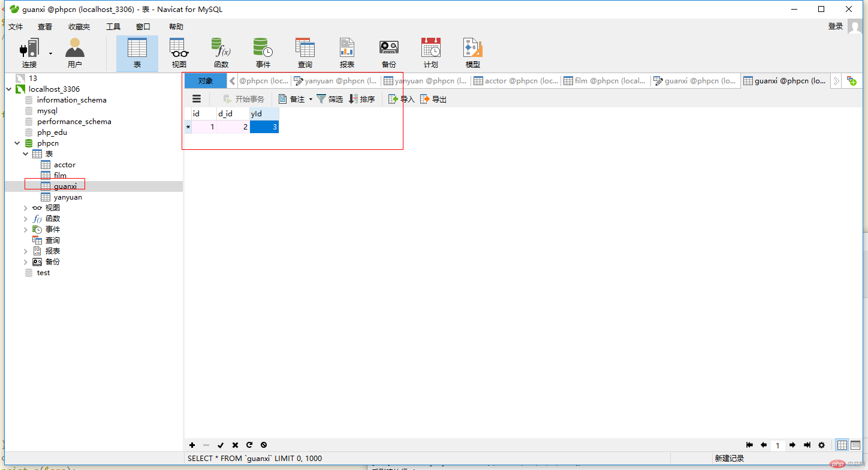The width and height of the screenshot is (868, 470).
Task: Switch to the film @phpcn tab
Action: click(605, 81)
